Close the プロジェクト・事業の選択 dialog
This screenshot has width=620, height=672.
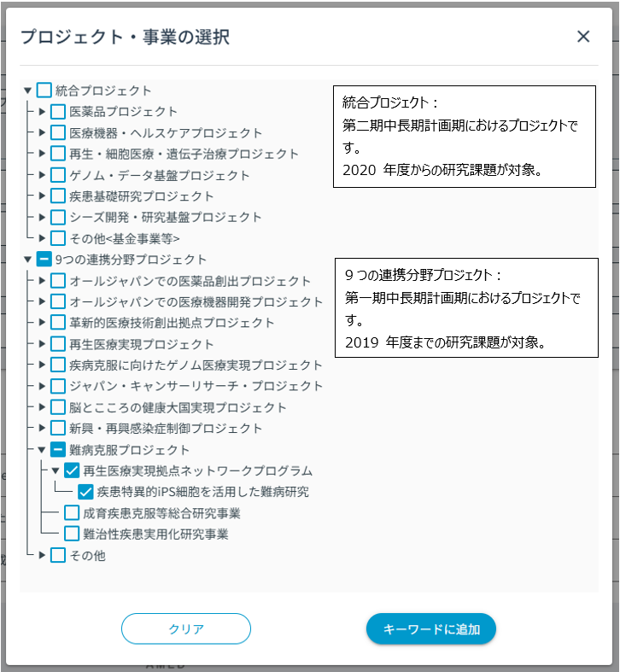tap(583, 36)
